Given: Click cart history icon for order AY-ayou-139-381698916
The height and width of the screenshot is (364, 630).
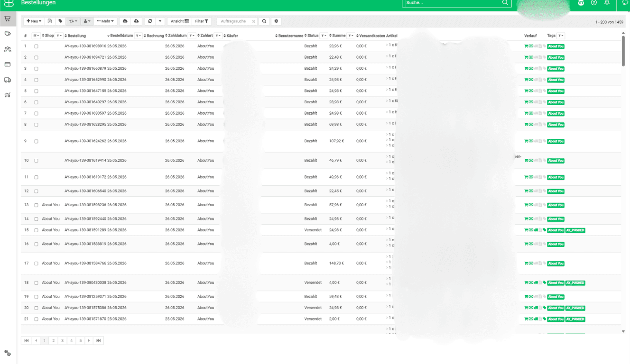Looking at the screenshot, I should (x=526, y=46).
